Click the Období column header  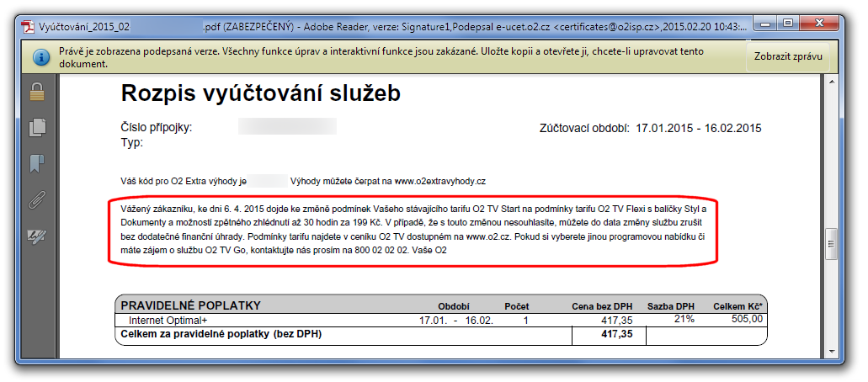click(454, 306)
